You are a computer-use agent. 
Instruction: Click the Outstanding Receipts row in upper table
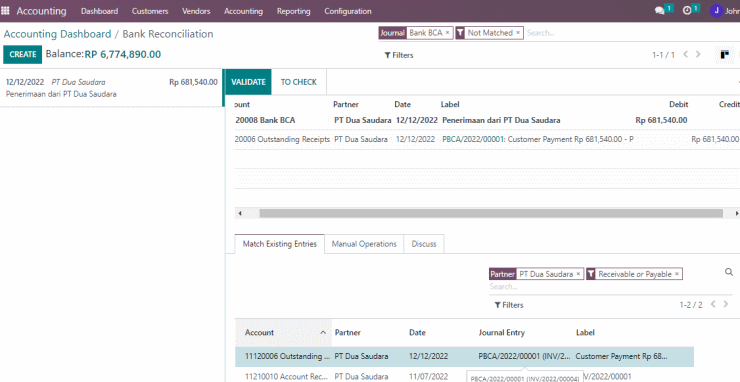(487, 139)
